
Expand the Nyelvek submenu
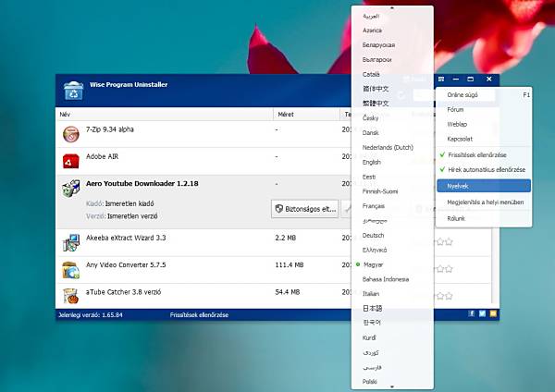[x=484, y=186]
